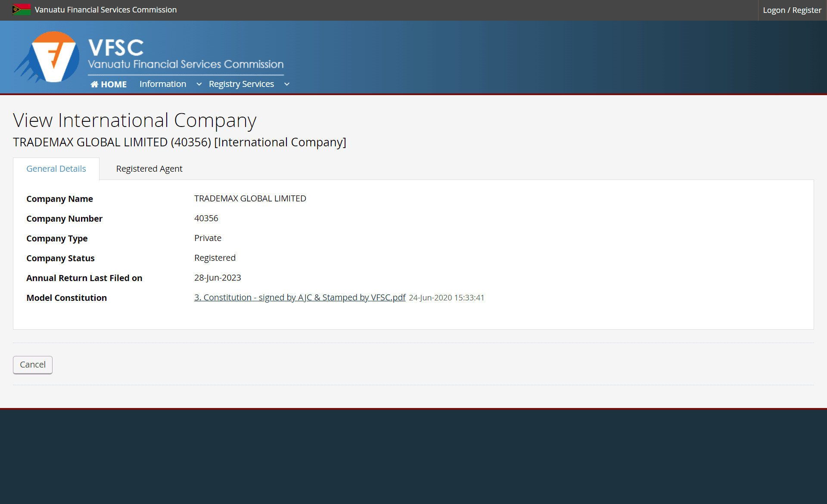The height and width of the screenshot is (504, 827).
Task: Select the 28-Jun-2023 annual return date
Action: [218, 278]
